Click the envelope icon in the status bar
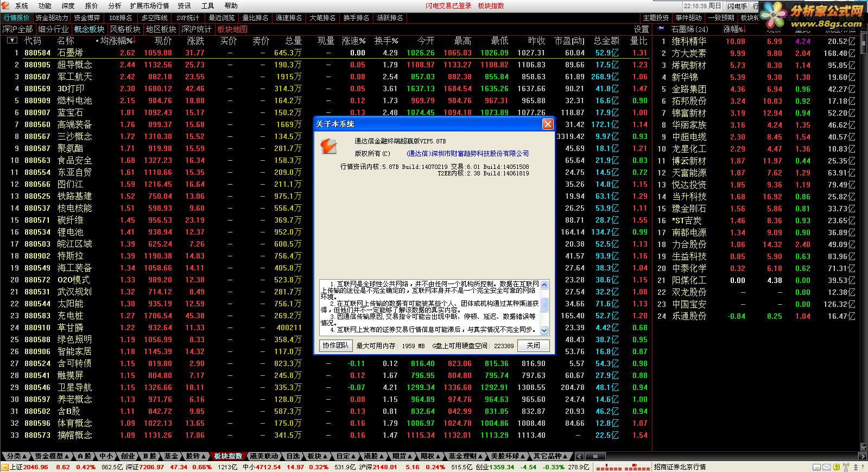 (x=826, y=467)
